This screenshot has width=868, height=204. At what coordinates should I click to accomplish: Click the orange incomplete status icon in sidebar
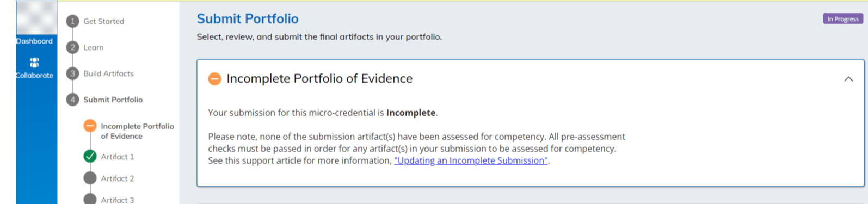coord(90,126)
